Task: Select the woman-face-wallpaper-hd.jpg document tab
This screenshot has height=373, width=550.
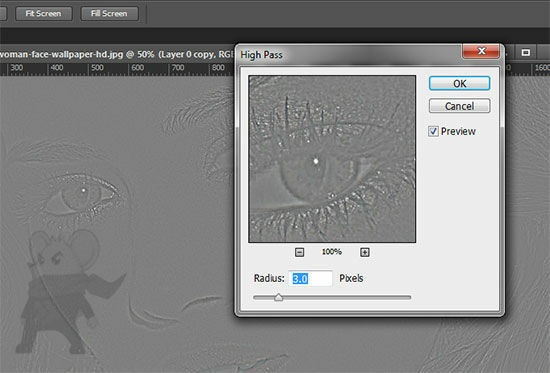Action: point(116,54)
